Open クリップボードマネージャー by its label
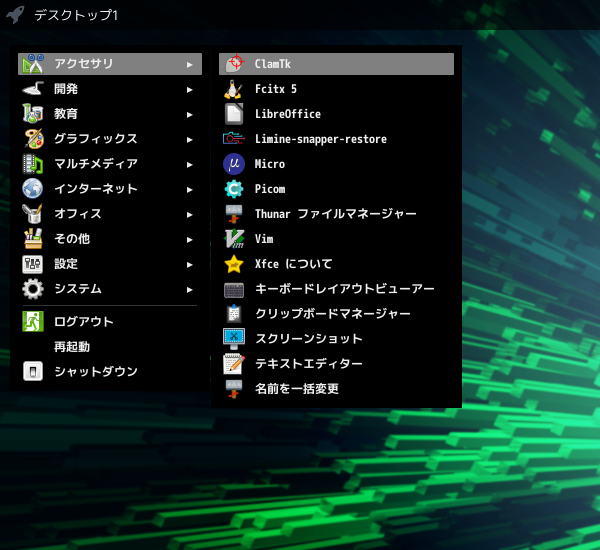This screenshot has width=600, height=550. point(333,313)
